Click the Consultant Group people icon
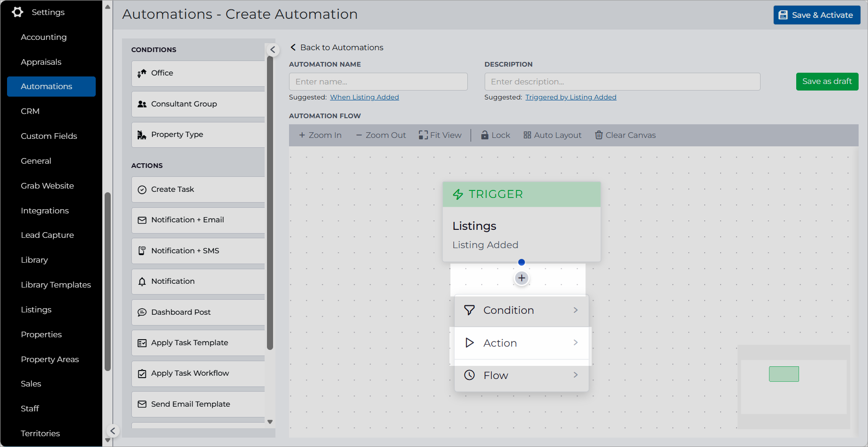Screen dimensions: 868x447 [142, 104]
